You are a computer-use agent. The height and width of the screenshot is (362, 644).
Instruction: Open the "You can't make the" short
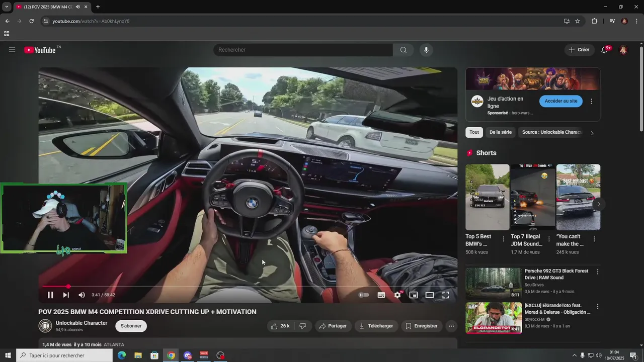pyautogui.click(x=578, y=197)
